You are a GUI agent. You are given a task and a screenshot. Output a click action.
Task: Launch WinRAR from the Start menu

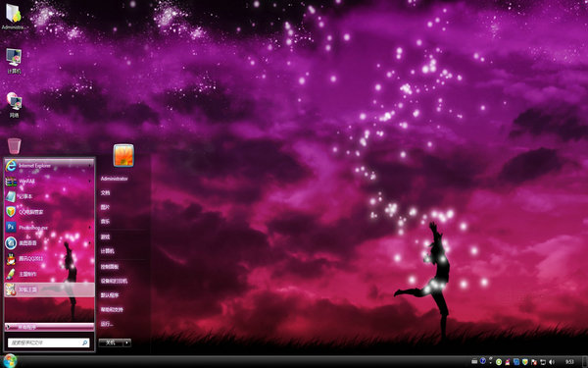click(x=49, y=182)
